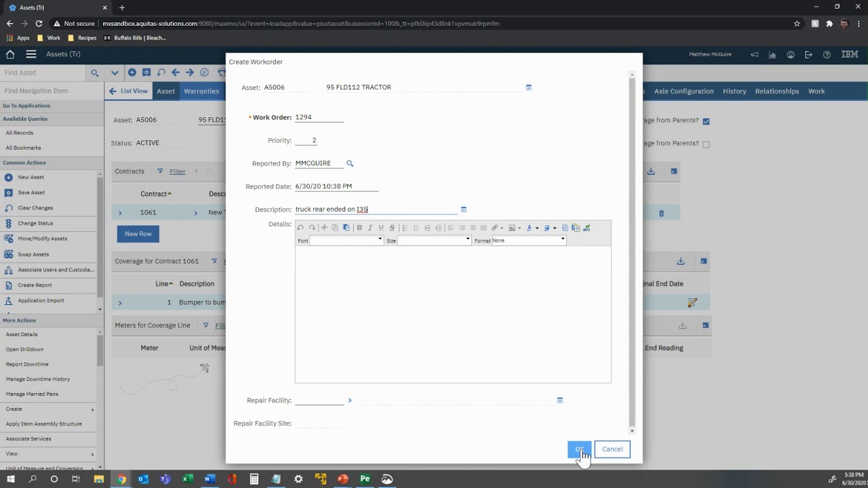
Task: Expand the Find Asset search dropdown arrow
Action: pyautogui.click(x=115, y=73)
